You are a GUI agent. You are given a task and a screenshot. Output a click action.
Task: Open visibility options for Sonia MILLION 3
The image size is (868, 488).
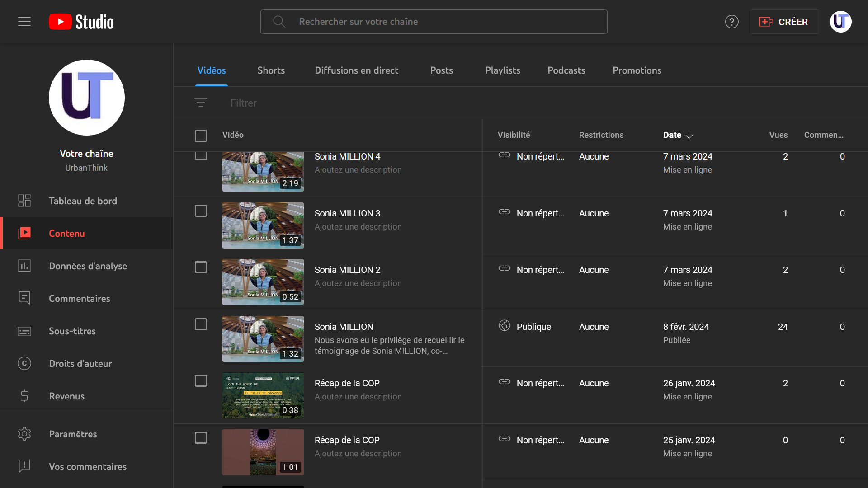point(540,213)
